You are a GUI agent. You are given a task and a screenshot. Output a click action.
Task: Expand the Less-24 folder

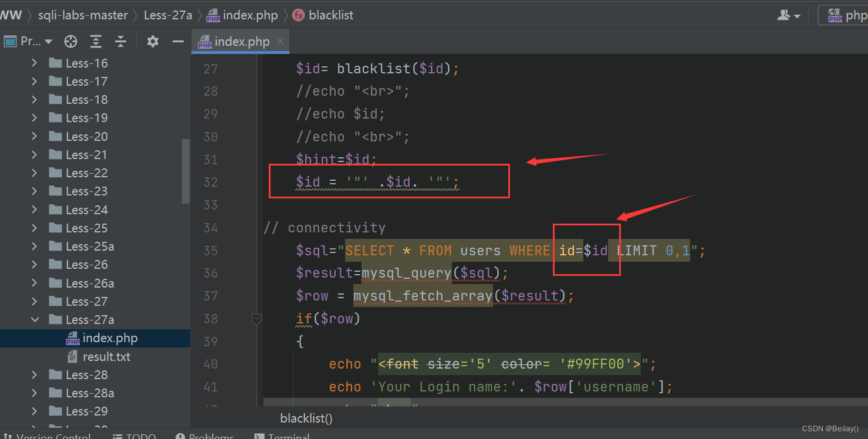(34, 210)
